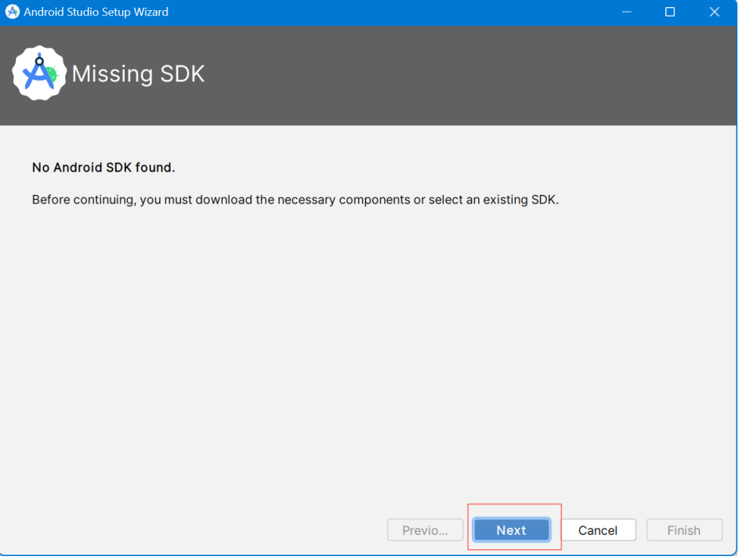This screenshot has width=739, height=560.
Task: Click the disabled Previous button
Action: 425,531
